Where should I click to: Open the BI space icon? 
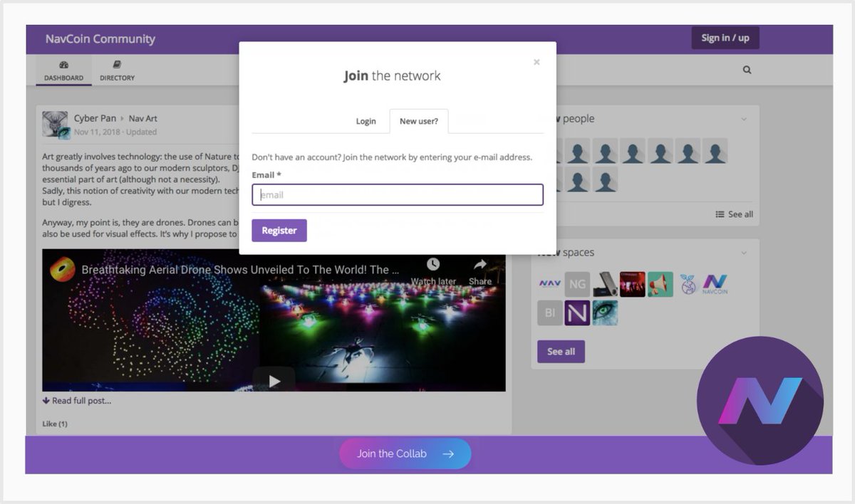click(x=549, y=313)
